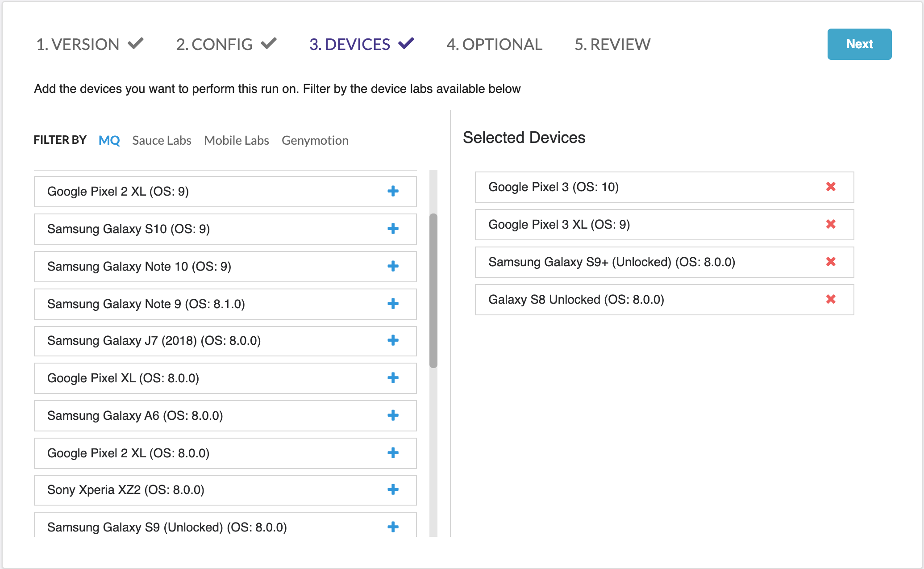The image size is (924, 569).
Task: Go to step 4 Optional
Action: 494,44
